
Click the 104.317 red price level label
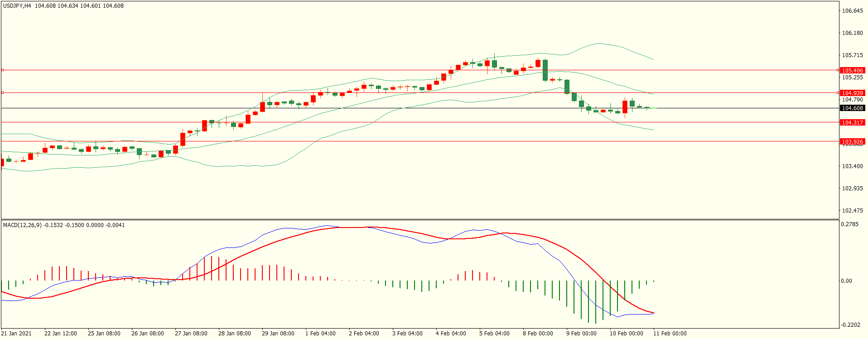(852, 122)
